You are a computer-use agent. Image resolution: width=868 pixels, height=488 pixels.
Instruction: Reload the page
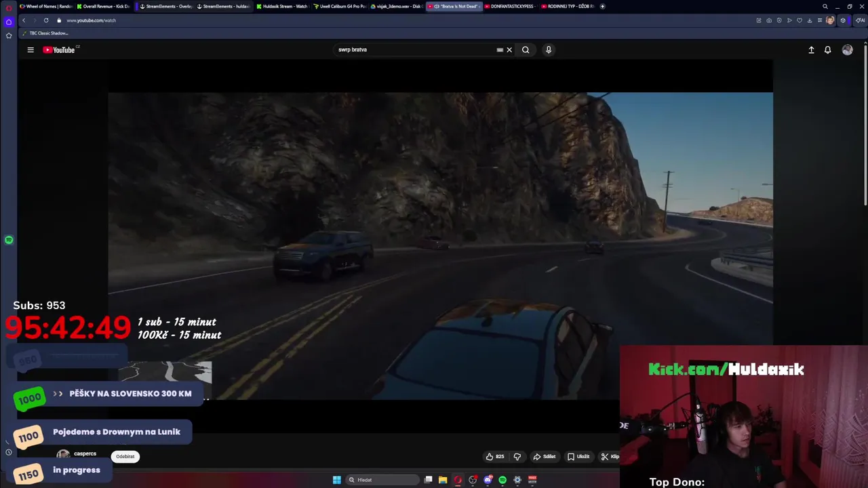[x=46, y=20]
